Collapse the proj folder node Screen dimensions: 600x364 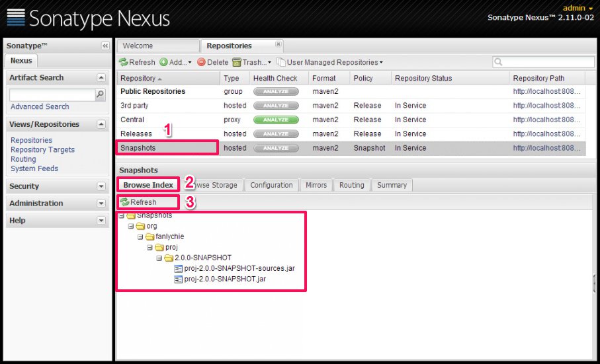(x=150, y=248)
